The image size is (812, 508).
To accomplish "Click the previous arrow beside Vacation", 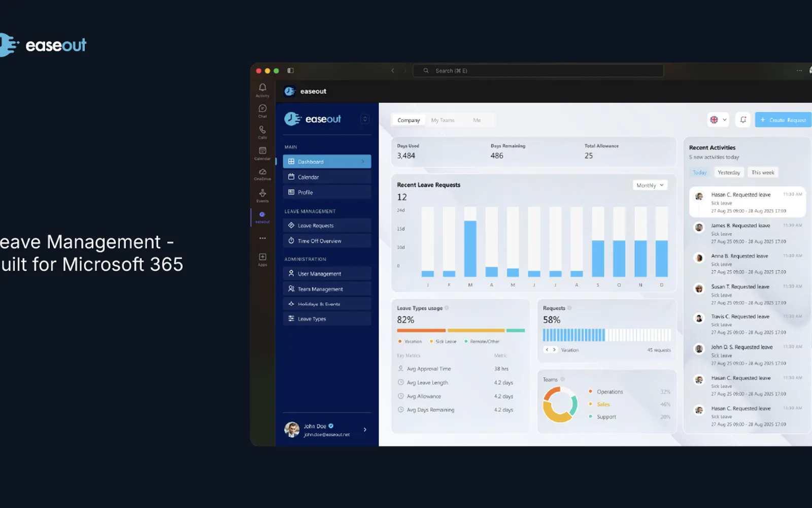I will click(547, 350).
